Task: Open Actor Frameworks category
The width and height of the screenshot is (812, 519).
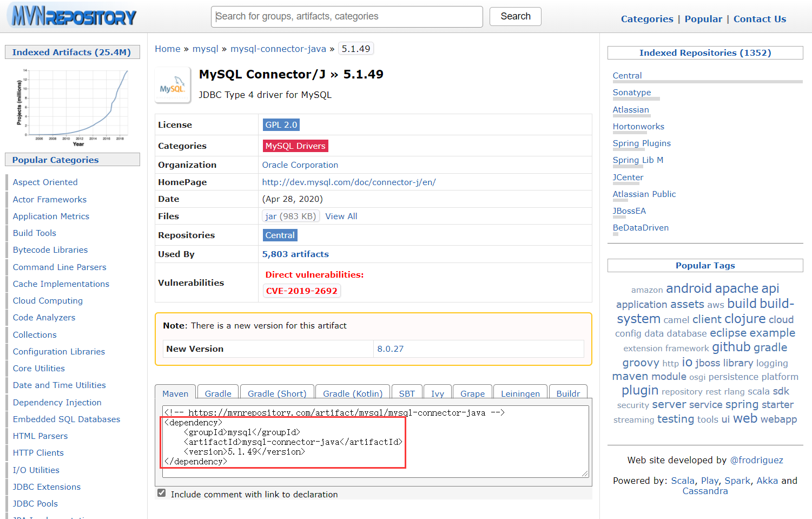Action: pos(50,199)
